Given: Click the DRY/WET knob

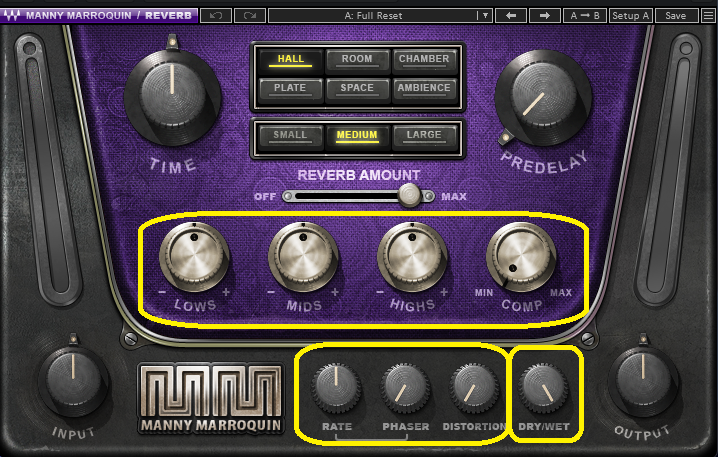Looking at the screenshot, I should tap(544, 387).
